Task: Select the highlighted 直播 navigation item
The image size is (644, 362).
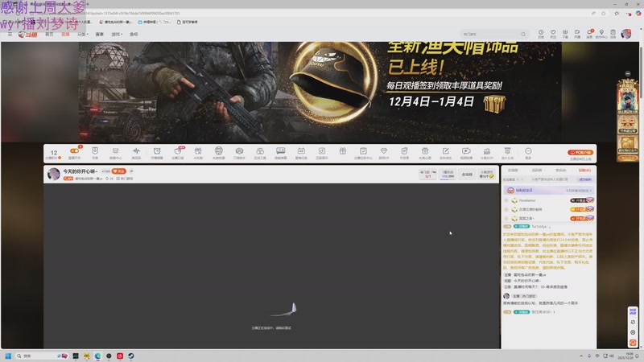Action: (x=65, y=35)
